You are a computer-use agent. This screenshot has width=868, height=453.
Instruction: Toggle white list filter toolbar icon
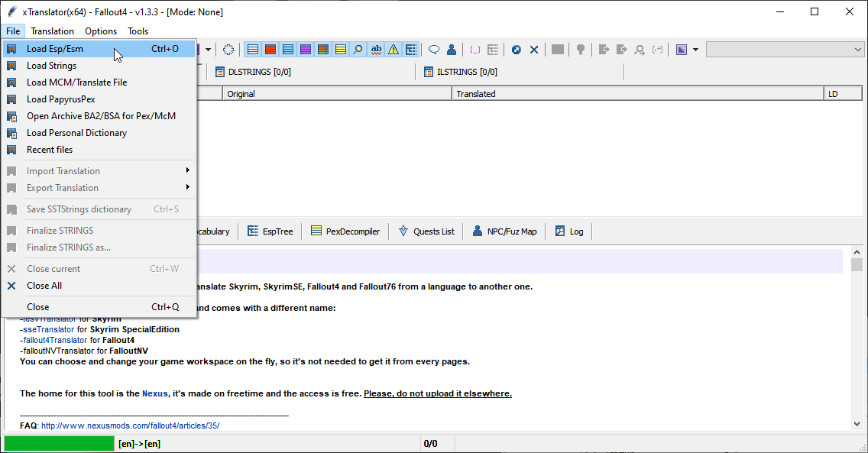click(253, 50)
